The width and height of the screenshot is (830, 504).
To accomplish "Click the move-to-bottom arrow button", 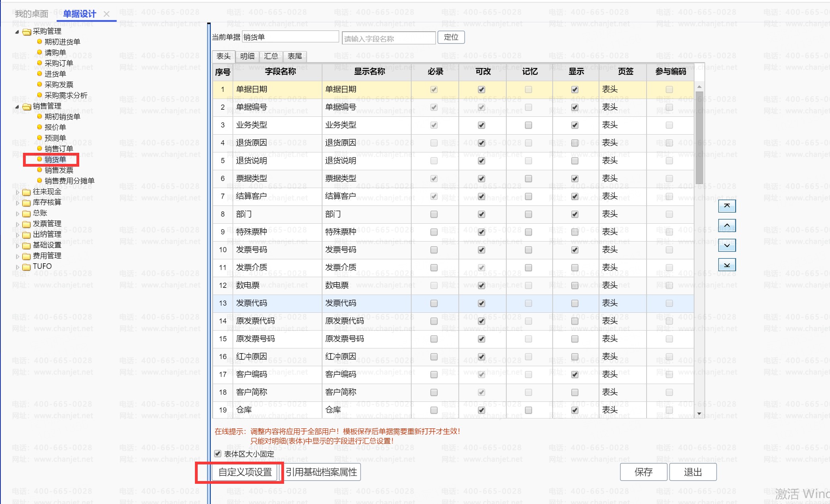I will tap(727, 265).
